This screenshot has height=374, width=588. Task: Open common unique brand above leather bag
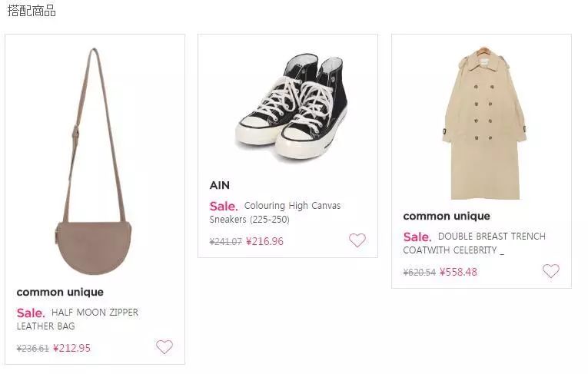pos(60,292)
